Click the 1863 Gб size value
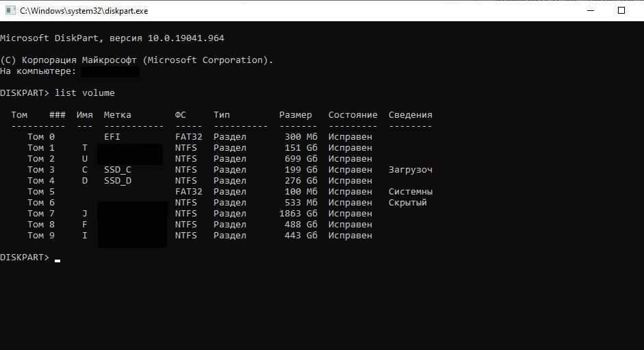 click(298, 214)
